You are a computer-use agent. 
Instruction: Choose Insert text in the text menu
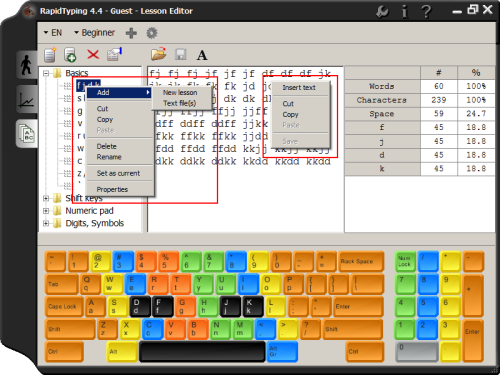(299, 87)
